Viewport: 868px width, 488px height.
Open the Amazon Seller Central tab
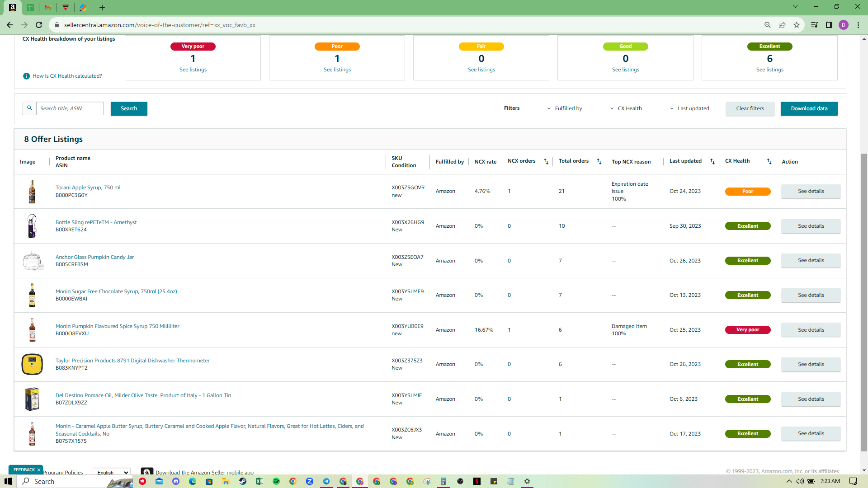coord(13,7)
